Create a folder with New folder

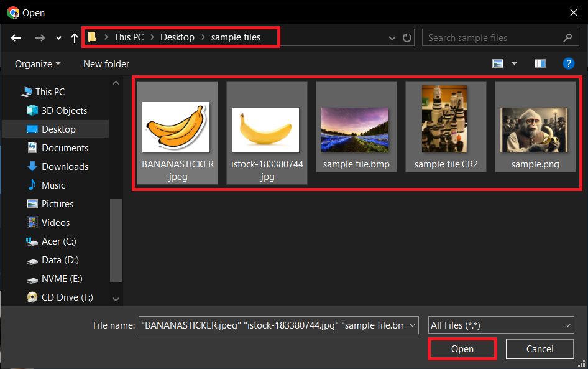[106, 63]
